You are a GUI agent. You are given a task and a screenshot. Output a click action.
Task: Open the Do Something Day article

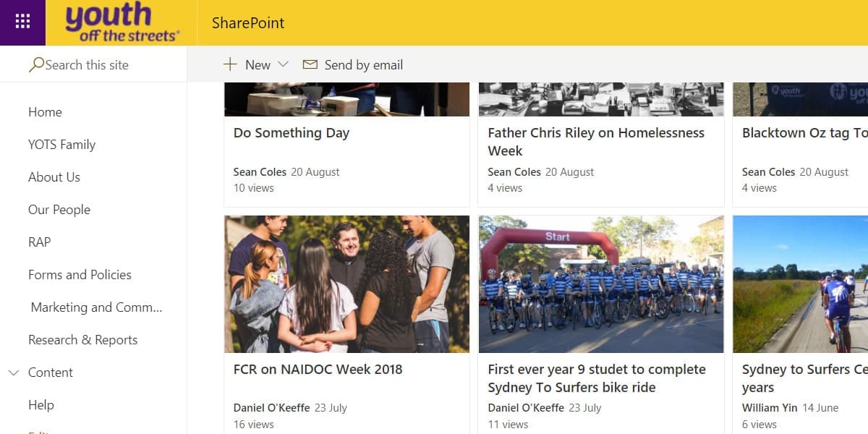pos(292,133)
